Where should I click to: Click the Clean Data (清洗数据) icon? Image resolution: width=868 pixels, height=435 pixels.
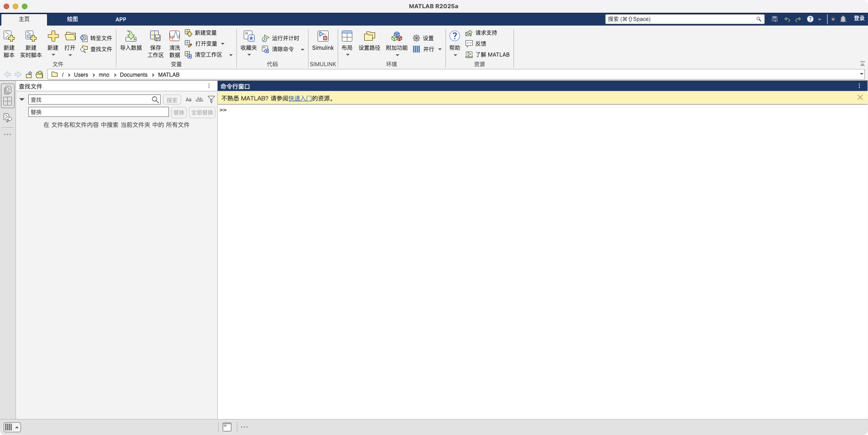174,37
